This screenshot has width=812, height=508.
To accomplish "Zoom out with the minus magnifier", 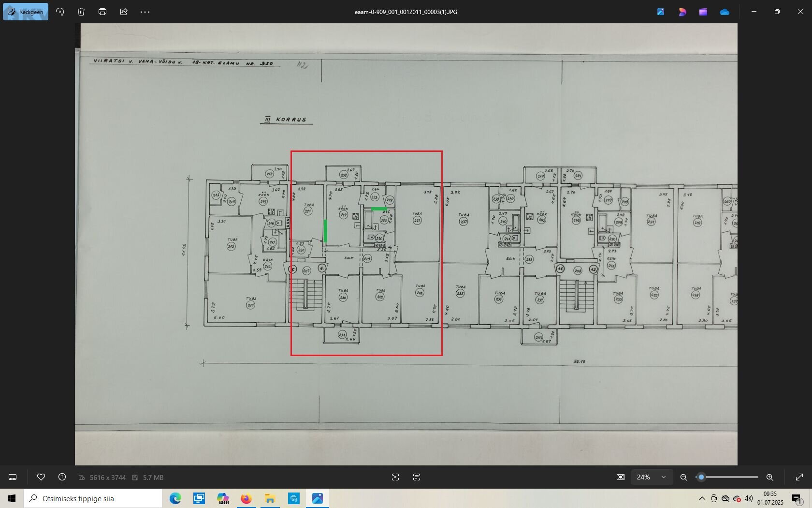I will click(683, 477).
